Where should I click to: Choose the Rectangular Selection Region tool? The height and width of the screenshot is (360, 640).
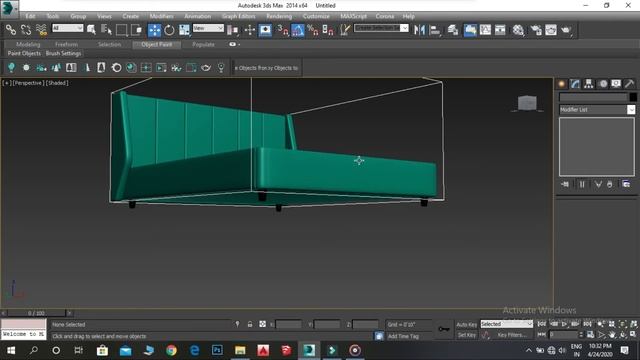[122, 30]
